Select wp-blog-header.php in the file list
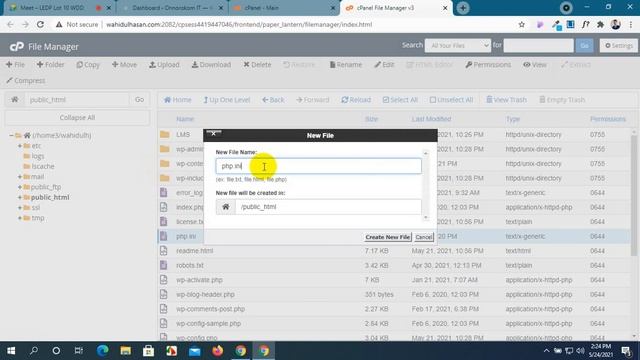The width and height of the screenshot is (640, 360). pos(205,294)
